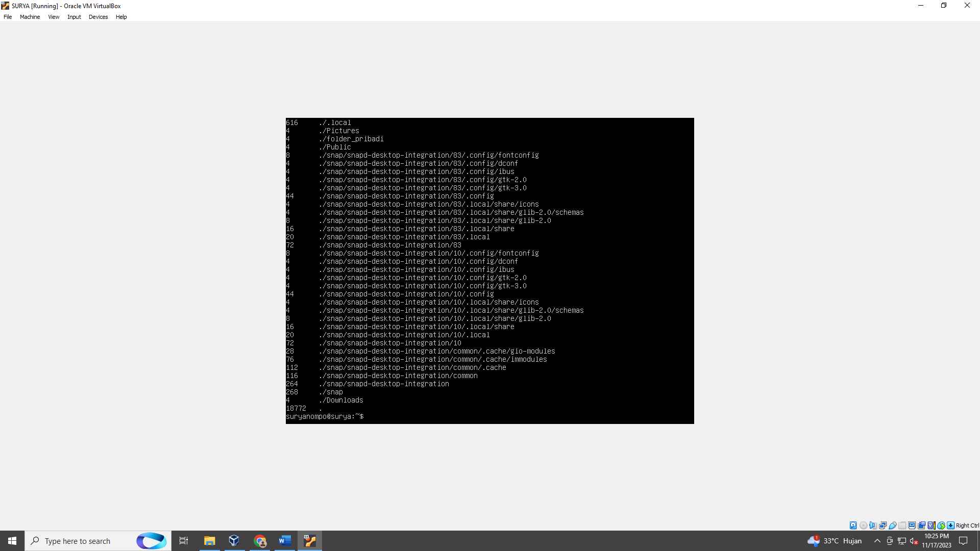
Task: Click the optical disc status icon
Action: (x=863, y=525)
